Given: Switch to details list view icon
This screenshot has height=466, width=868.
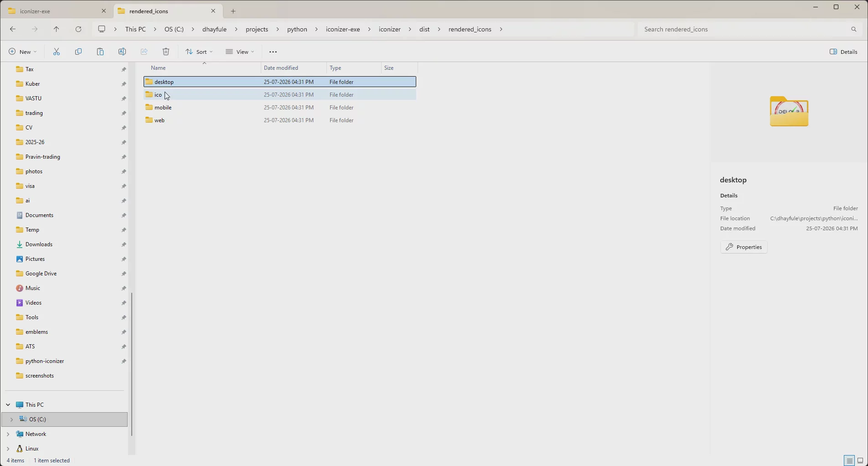Looking at the screenshot, I should (x=849, y=461).
